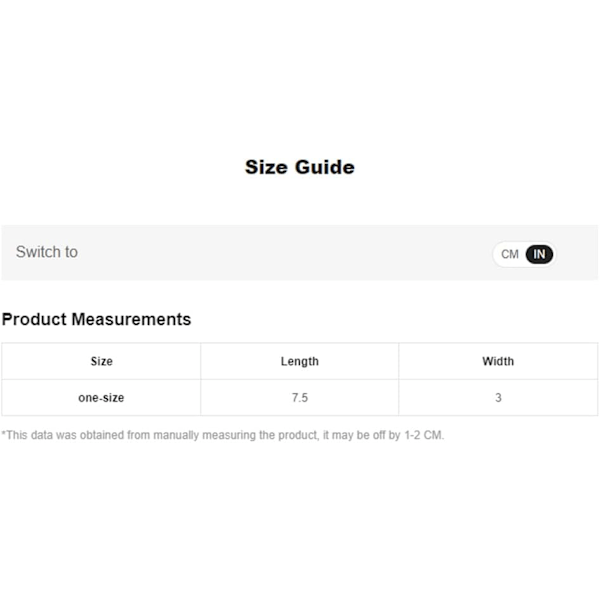
Task: Select the one-size row cell
Action: click(x=101, y=398)
